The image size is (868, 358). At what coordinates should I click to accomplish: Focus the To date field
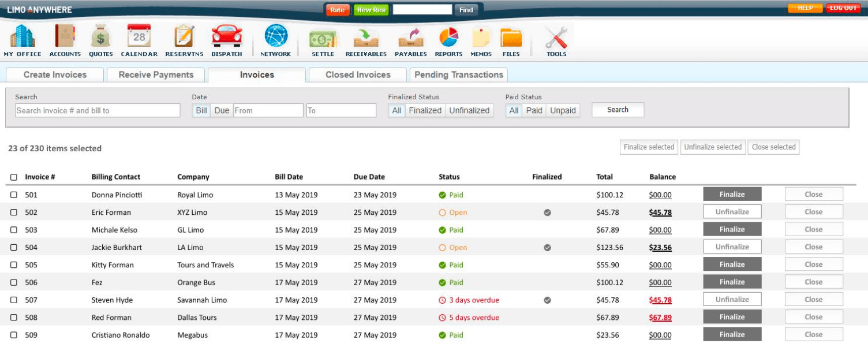pyautogui.click(x=341, y=110)
